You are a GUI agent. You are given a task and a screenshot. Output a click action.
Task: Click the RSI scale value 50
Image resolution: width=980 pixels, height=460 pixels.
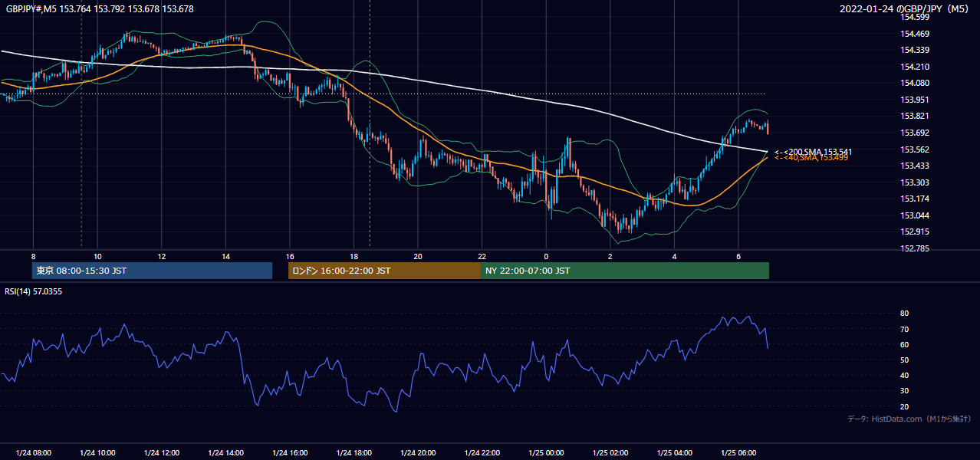[904, 360]
